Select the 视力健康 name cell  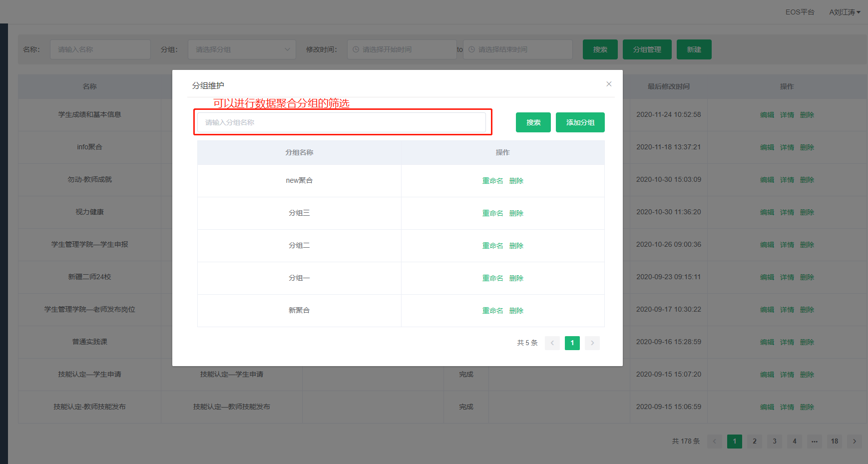89,212
